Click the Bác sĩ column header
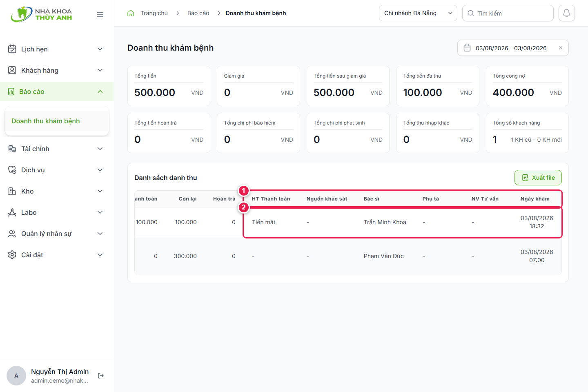 click(372, 199)
